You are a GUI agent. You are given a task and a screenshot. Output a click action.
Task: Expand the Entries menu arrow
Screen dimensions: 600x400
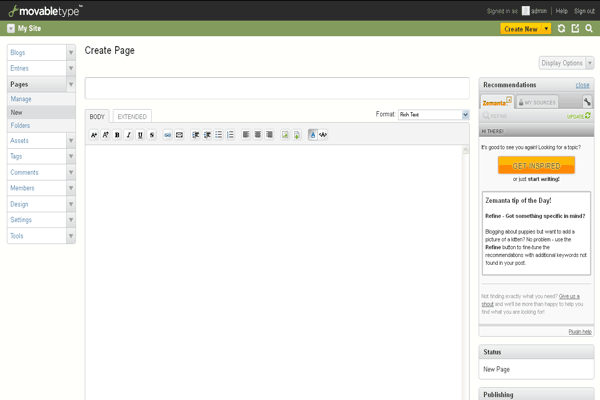tap(71, 68)
